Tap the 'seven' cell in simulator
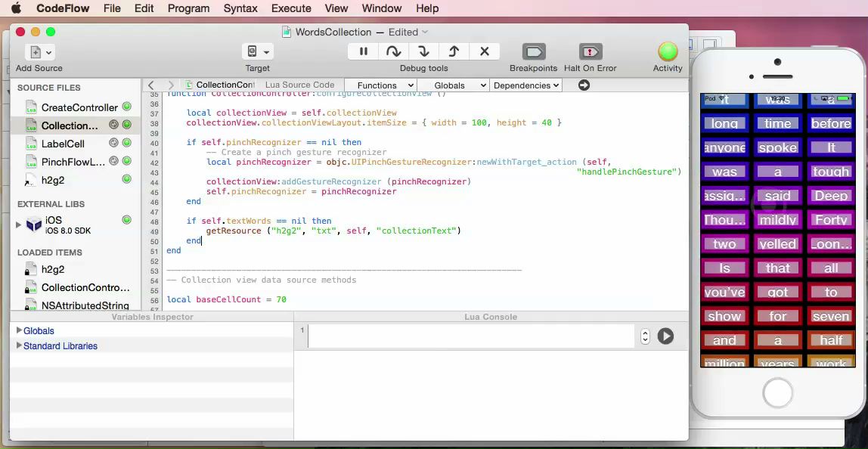 pyautogui.click(x=831, y=316)
